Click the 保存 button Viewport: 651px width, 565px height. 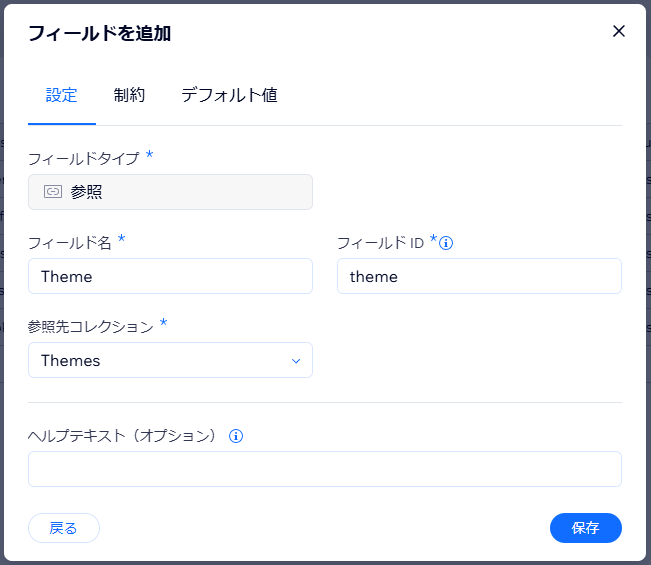[585, 528]
